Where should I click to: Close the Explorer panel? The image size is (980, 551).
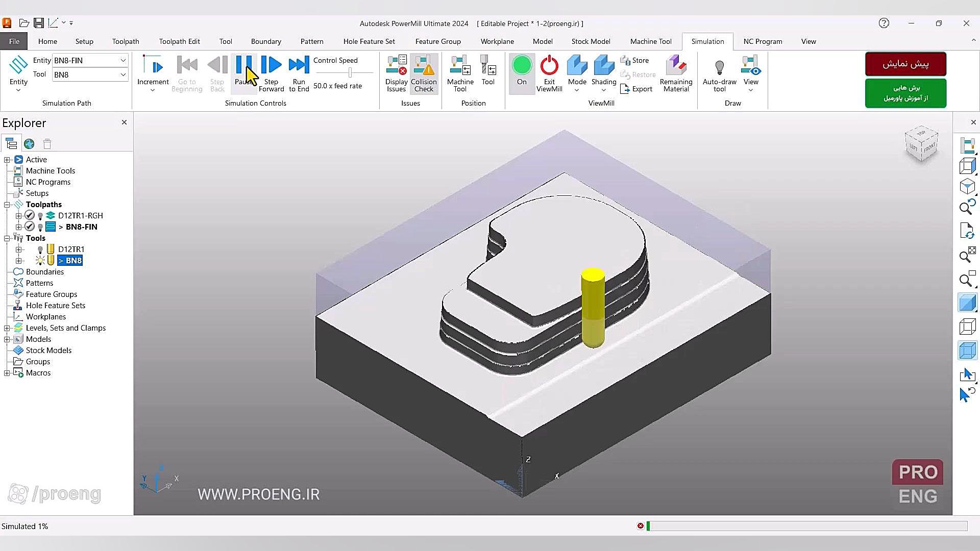(124, 122)
